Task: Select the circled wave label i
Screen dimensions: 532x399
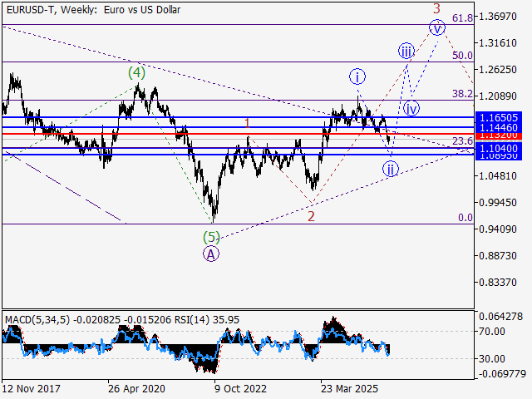Action: tap(357, 77)
